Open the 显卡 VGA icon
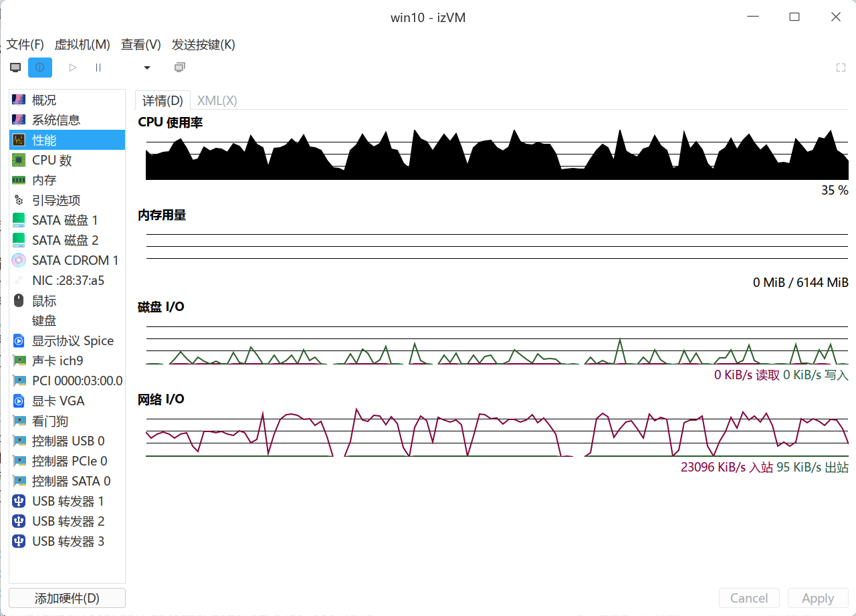Screen dimensions: 856x616 tap(19, 401)
